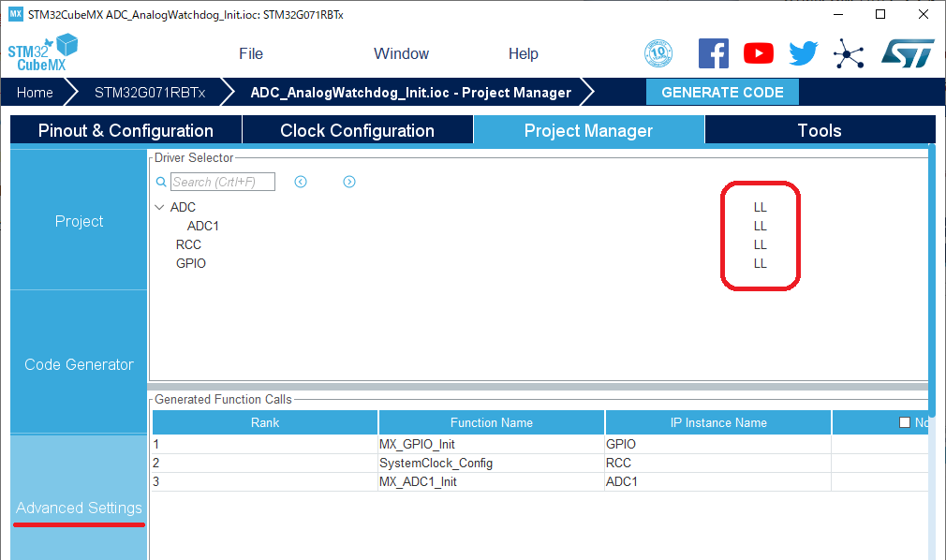
Task: Click the driver search input field
Action: (223, 182)
